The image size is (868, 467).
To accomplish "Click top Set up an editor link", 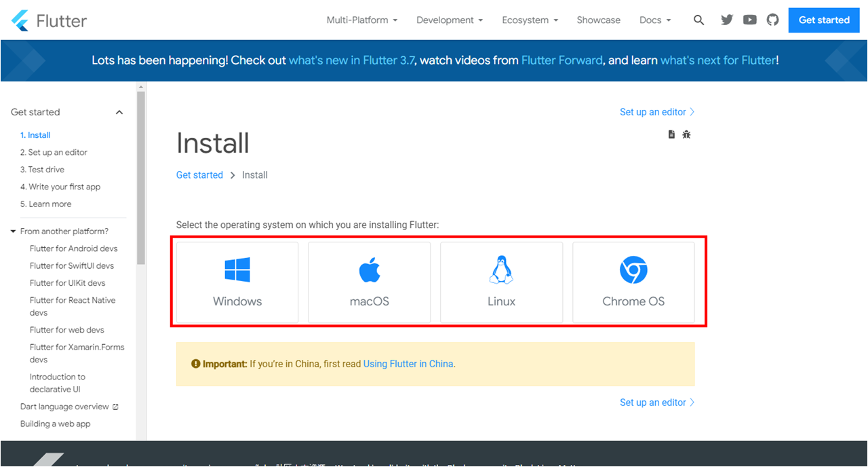I will (657, 112).
